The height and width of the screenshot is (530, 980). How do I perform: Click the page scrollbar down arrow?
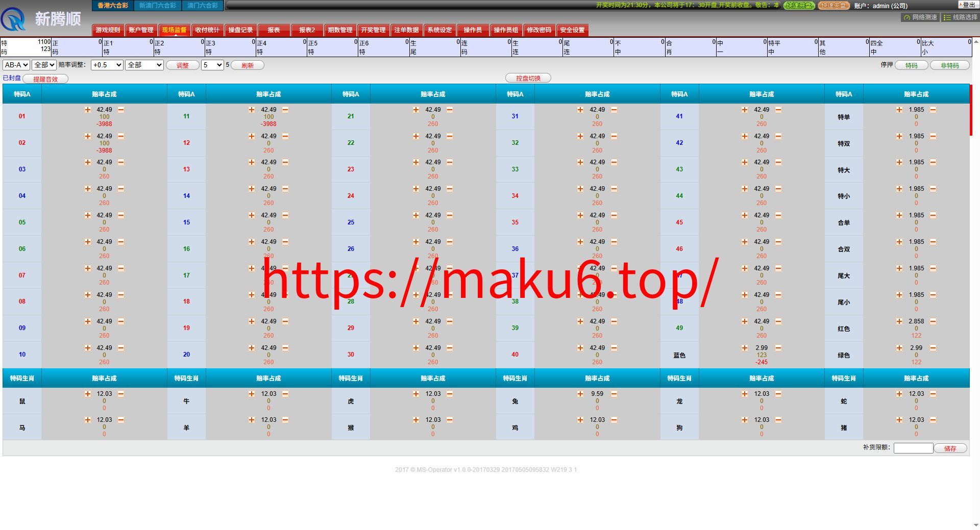[x=976, y=525]
